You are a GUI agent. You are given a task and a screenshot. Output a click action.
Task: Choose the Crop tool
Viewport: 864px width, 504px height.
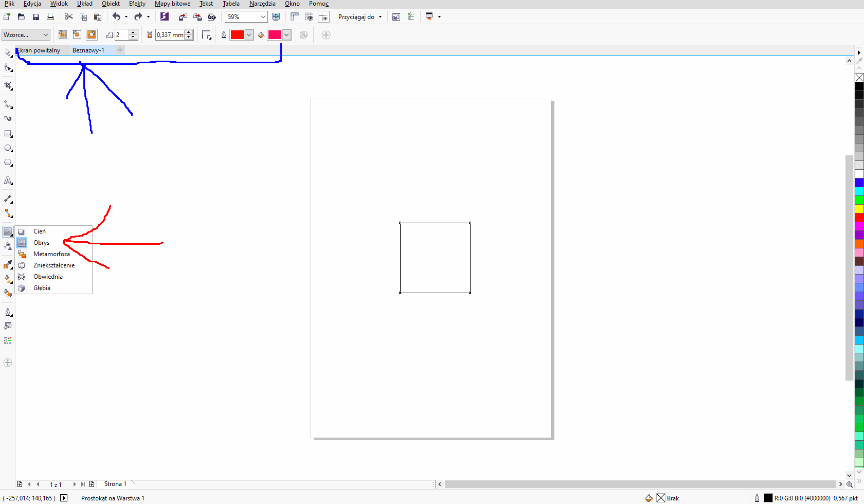(8, 86)
